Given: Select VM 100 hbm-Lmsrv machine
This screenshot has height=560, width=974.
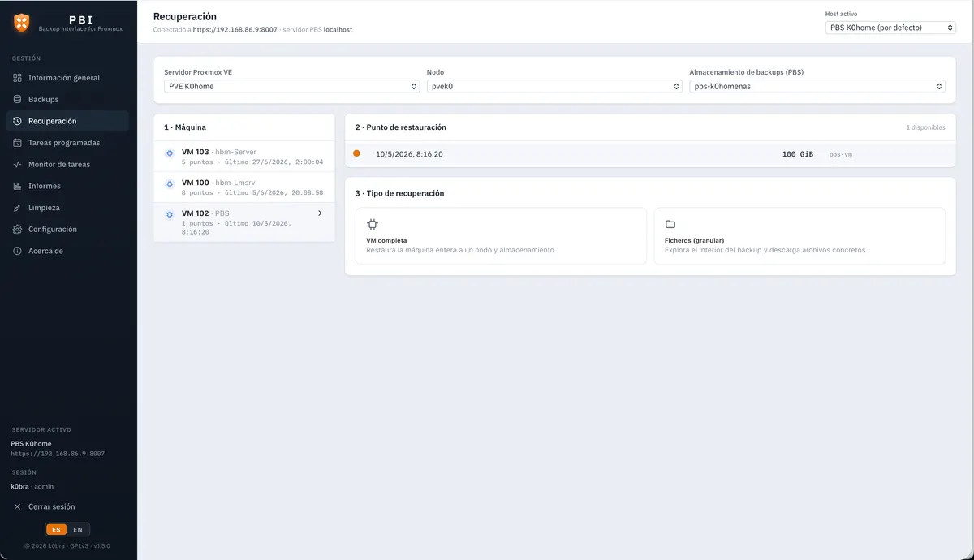Looking at the screenshot, I should [x=244, y=187].
